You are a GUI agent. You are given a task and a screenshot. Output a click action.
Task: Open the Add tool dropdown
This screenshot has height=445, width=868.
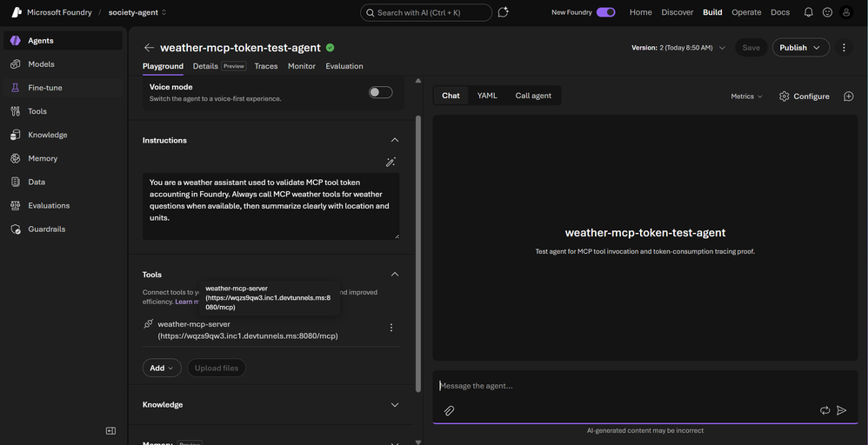[x=162, y=368]
